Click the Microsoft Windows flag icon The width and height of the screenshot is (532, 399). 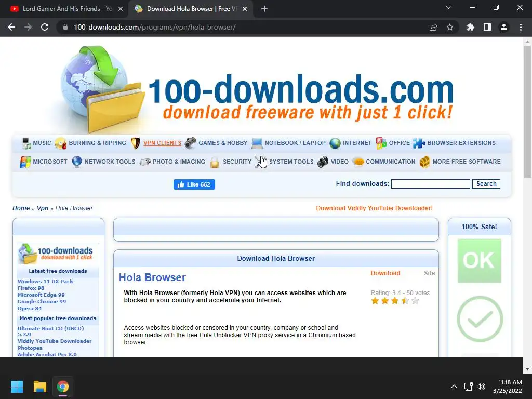[x=25, y=162]
